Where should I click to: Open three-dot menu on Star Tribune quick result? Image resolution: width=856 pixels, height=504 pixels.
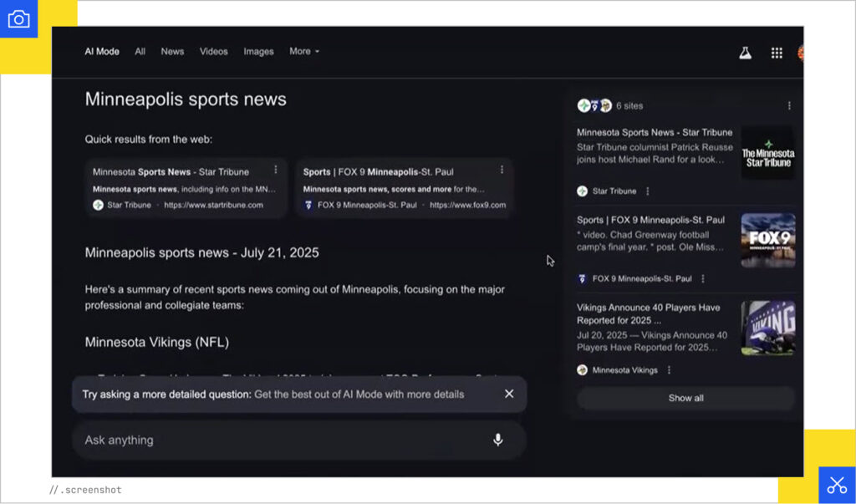point(276,169)
